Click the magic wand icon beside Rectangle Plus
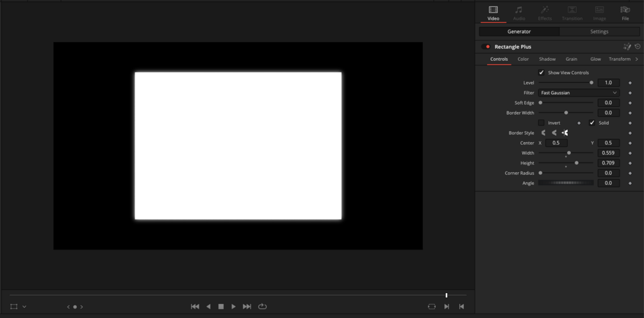The height and width of the screenshot is (318, 644). (627, 47)
